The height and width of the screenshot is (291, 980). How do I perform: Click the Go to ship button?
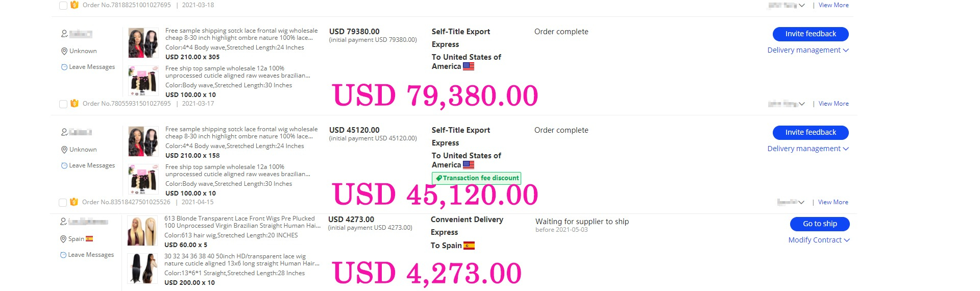[820, 224]
